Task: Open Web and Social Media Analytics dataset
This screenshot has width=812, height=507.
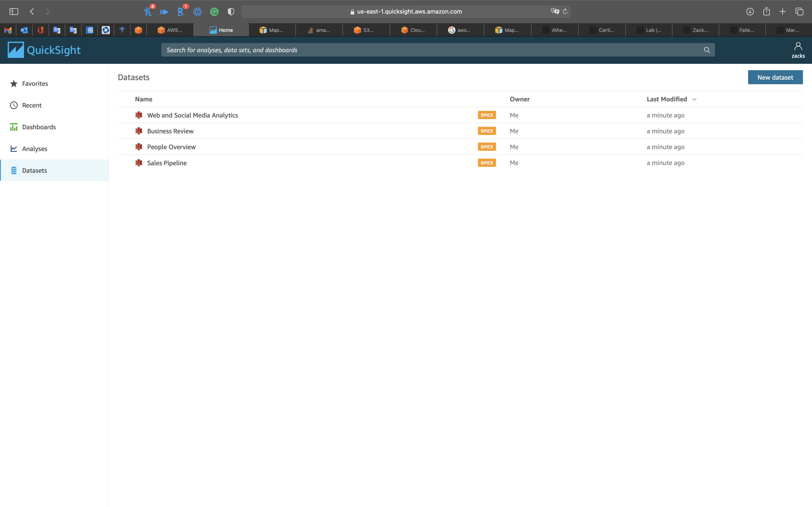Action: (192, 115)
